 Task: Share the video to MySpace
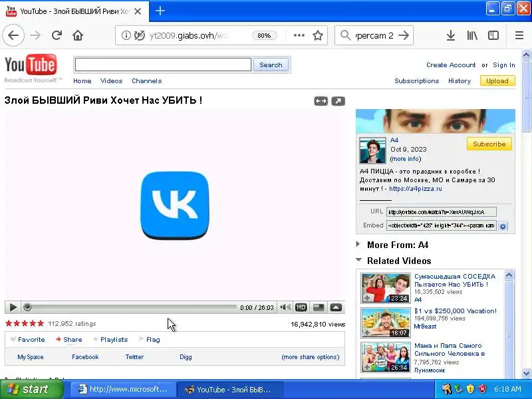coord(30,357)
